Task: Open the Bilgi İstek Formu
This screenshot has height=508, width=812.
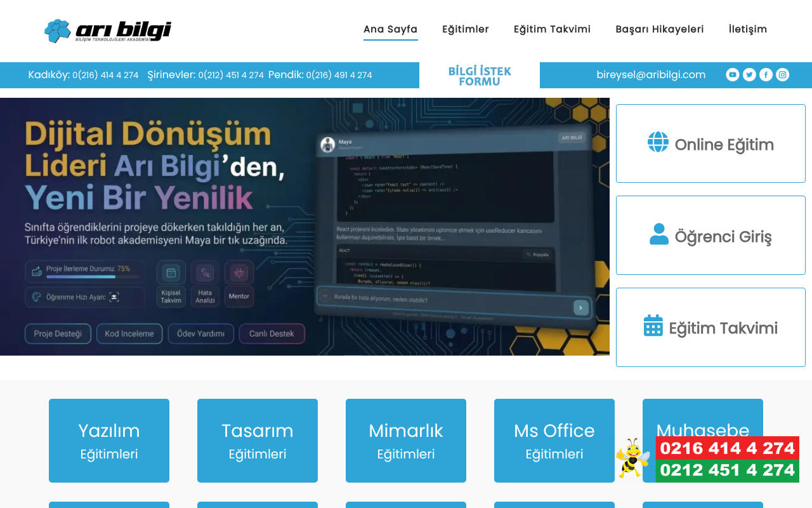Action: pyautogui.click(x=480, y=76)
